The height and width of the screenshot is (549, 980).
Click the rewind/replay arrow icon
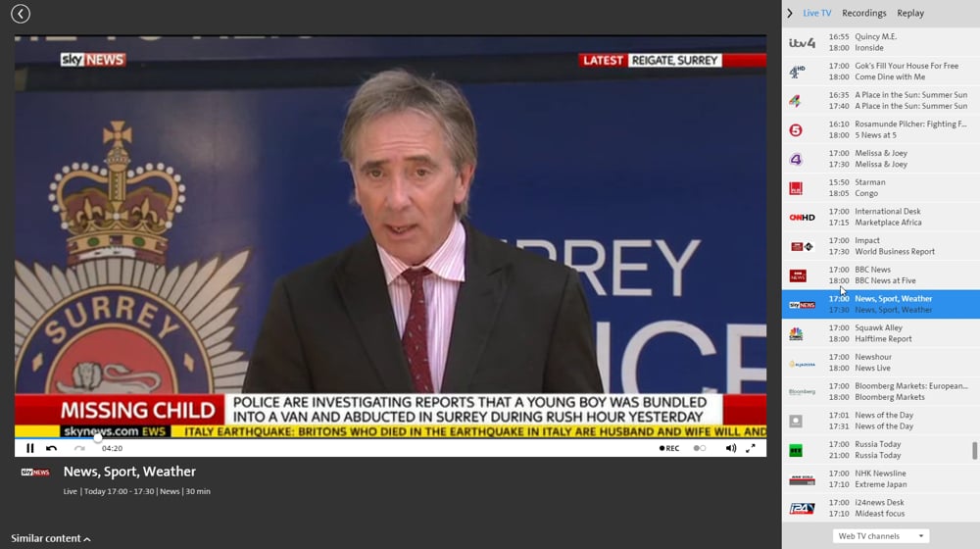pyautogui.click(x=52, y=448)
